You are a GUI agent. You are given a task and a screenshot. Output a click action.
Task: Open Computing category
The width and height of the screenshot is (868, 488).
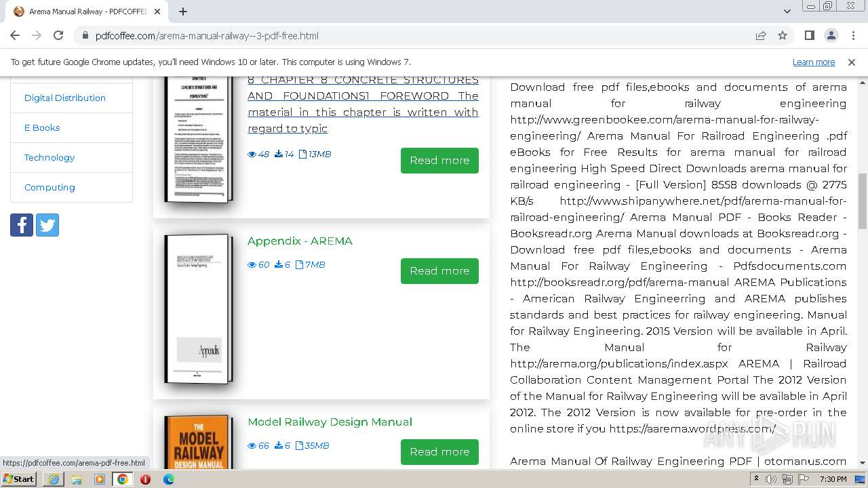[50, 187]
